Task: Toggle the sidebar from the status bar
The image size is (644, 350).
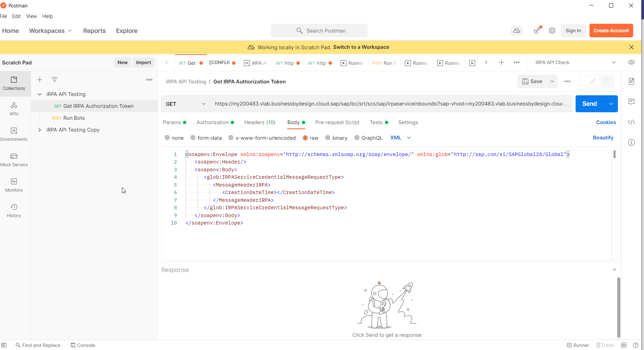Action: click(x=4, y=345)
